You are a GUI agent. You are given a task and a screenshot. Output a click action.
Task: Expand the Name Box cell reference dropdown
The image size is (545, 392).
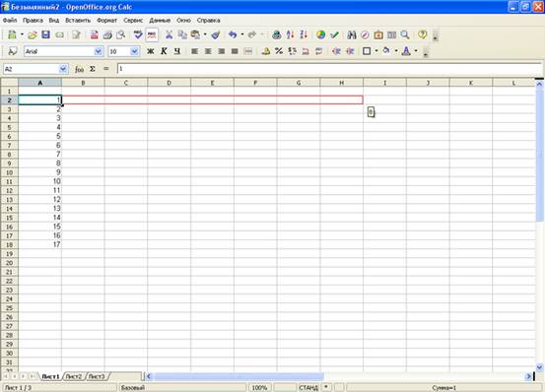coord(63,69)
